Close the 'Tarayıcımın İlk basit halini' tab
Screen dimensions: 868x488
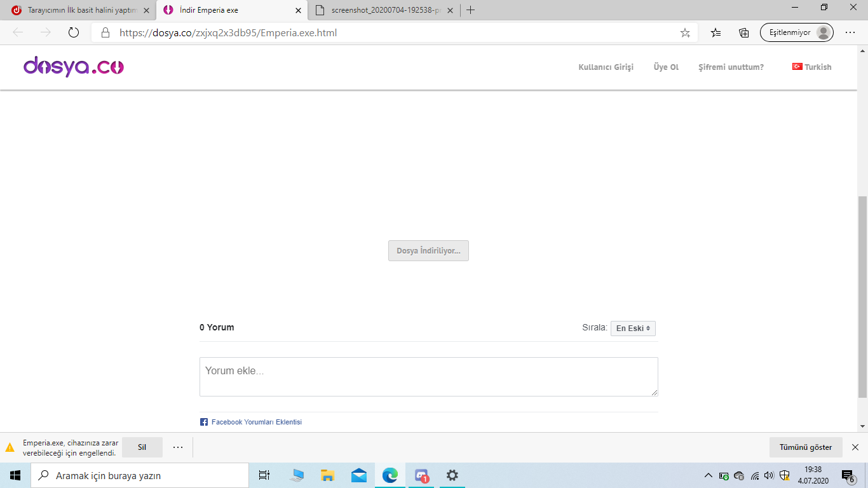147,10
